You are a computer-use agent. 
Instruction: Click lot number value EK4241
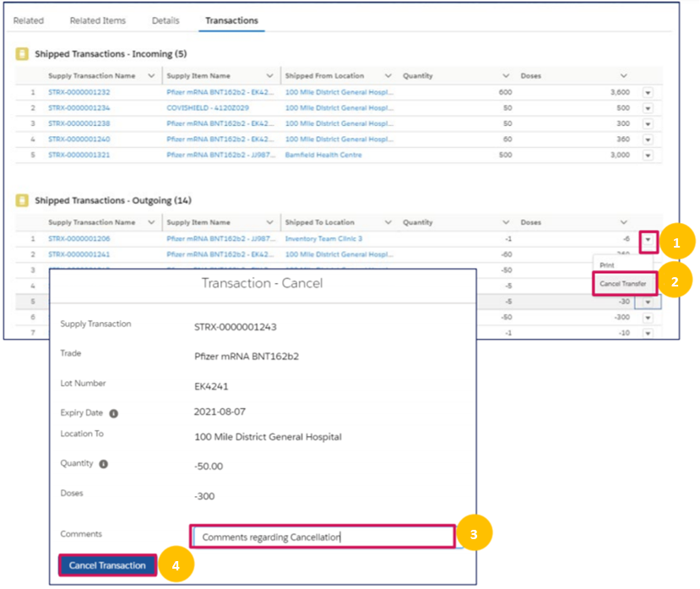coord(211,386)
